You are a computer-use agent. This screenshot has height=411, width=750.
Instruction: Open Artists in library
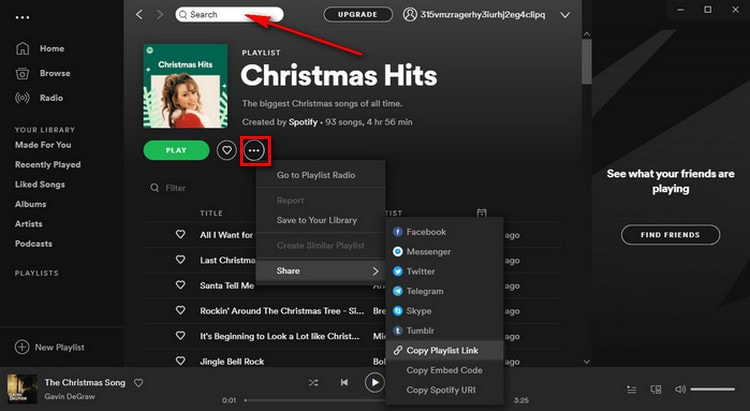point(29,223)
